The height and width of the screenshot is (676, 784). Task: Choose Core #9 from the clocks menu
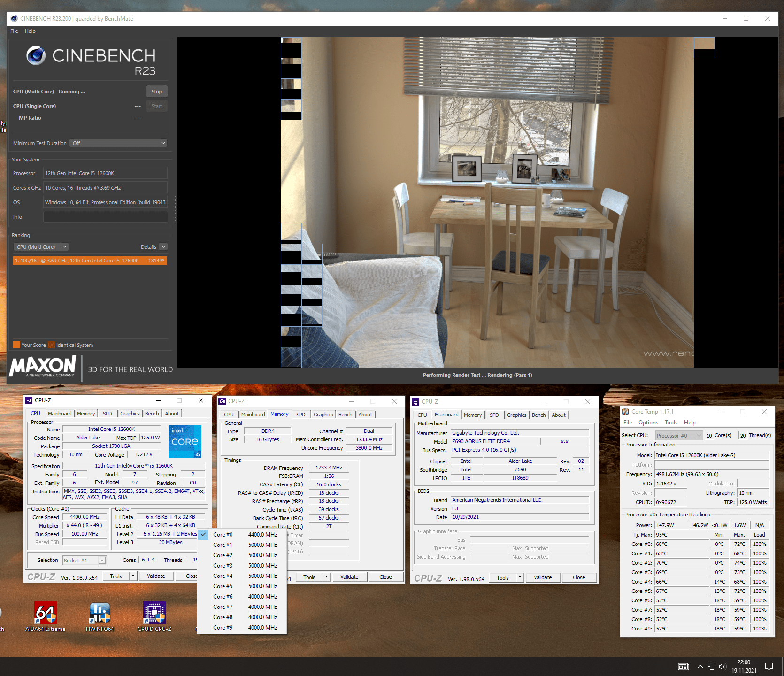(x=242, y=628)
